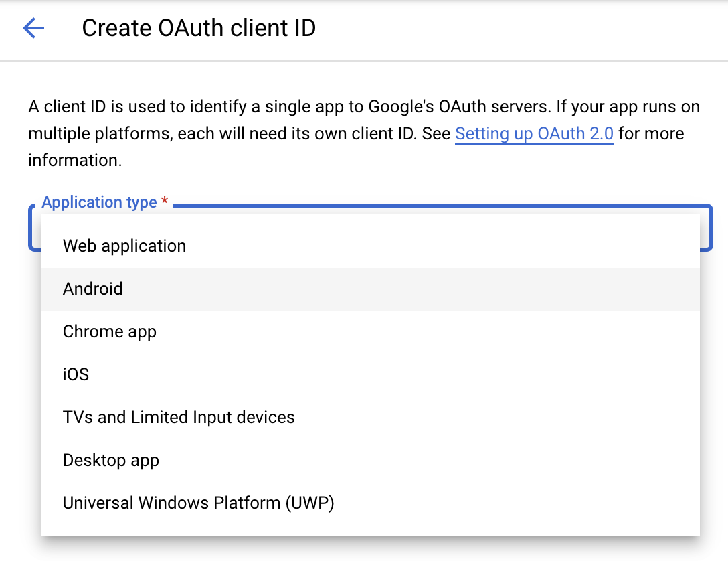Pick Universal Windows Platform (UWP)
This screenshot has height=561, width=728.
pos(371,503)
